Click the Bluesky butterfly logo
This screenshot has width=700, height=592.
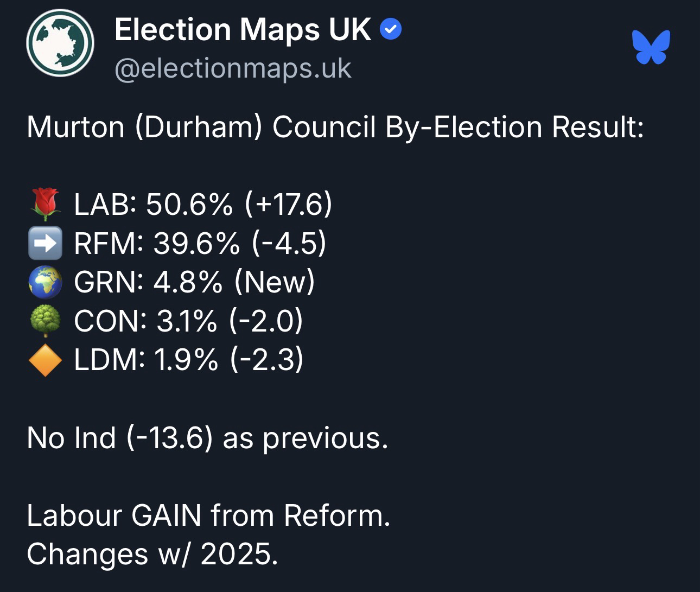[651, 47]
